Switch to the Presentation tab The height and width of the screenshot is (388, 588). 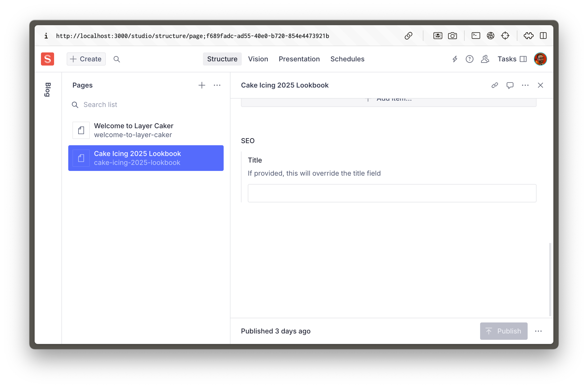299,59
